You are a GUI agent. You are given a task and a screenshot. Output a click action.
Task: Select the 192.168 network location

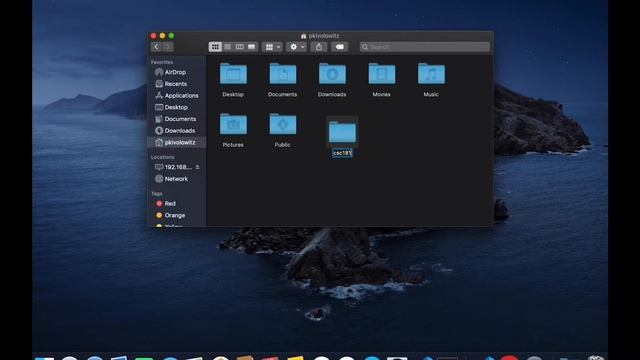point(173,167)
